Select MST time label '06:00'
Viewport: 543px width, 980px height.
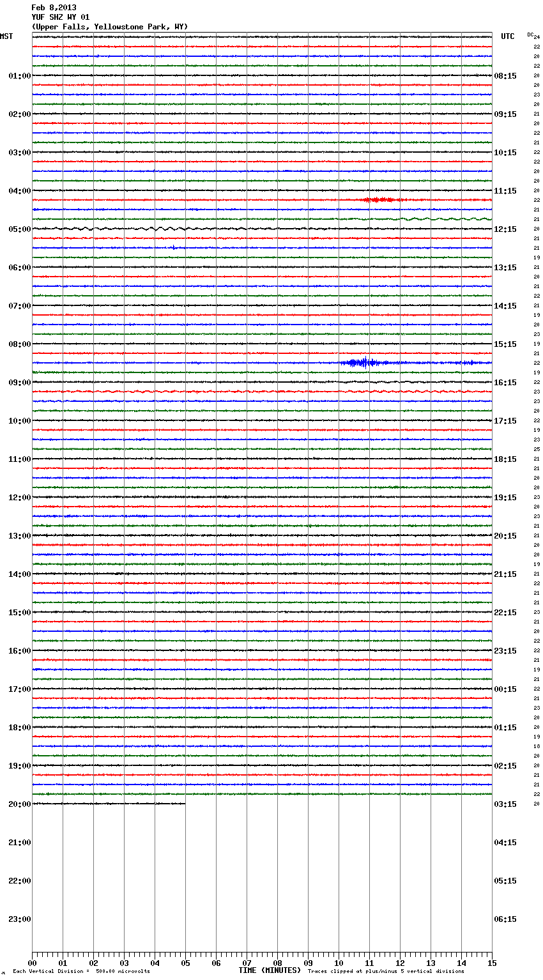tap(20, 268)
